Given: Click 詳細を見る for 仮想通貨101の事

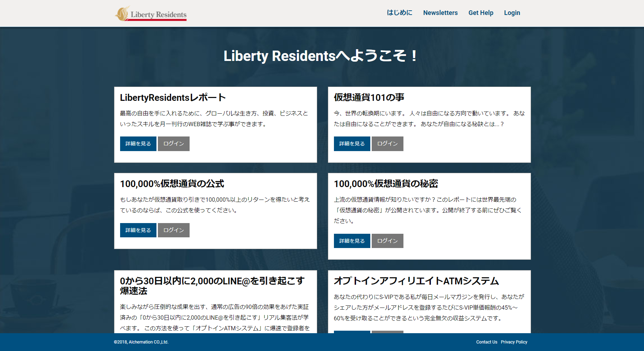Looking at the screenshot, I should point(352,144).
